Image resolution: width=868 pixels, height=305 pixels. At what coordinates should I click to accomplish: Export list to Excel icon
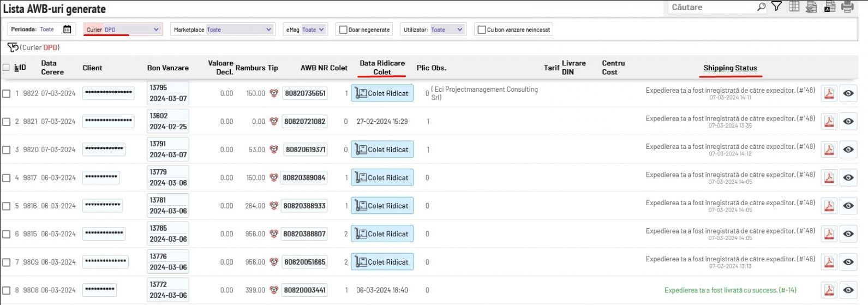[x=811, y=7]
